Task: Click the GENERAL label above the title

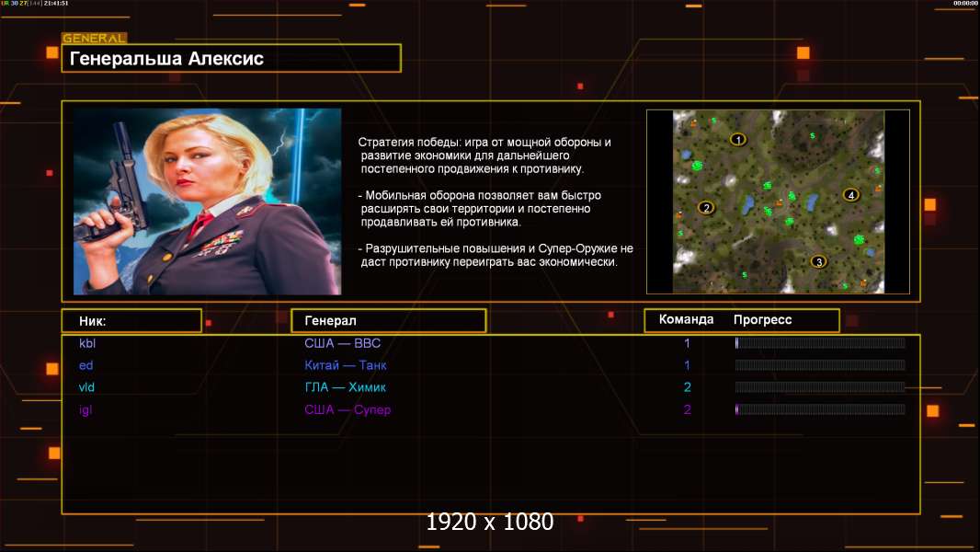Action: coord(94,38)
